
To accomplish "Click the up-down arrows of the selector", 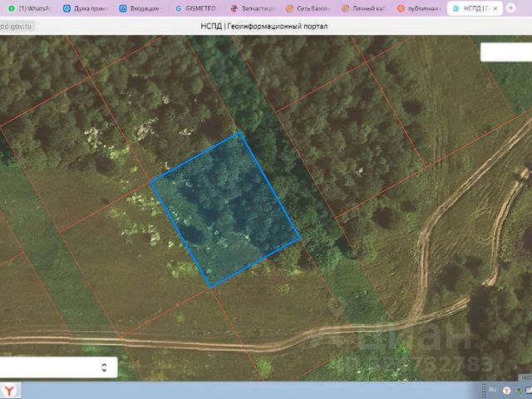I will [x=104, y=367].
